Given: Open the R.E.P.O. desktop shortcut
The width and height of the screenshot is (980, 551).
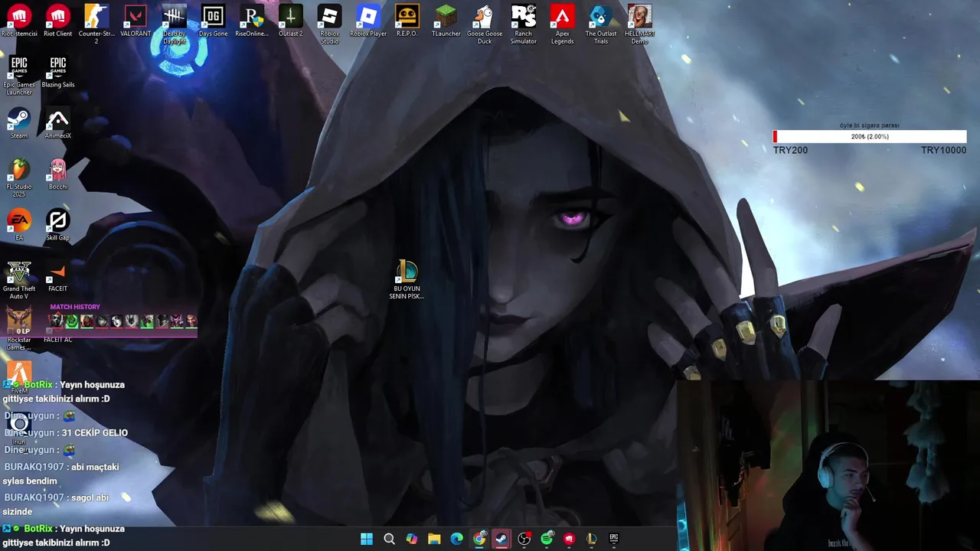Looking at the screenshot, I should point(407,21).
